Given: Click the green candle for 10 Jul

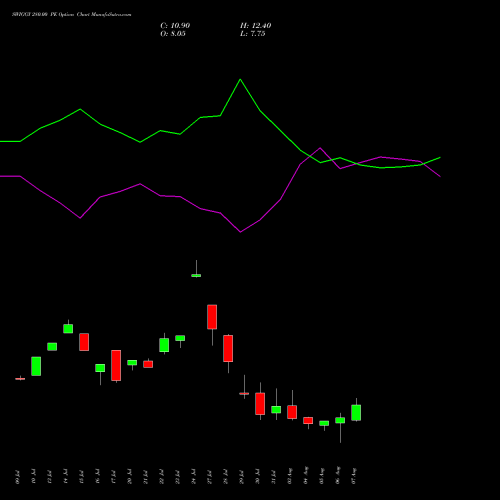Looking at the screenshot, I should pos(36,366).
